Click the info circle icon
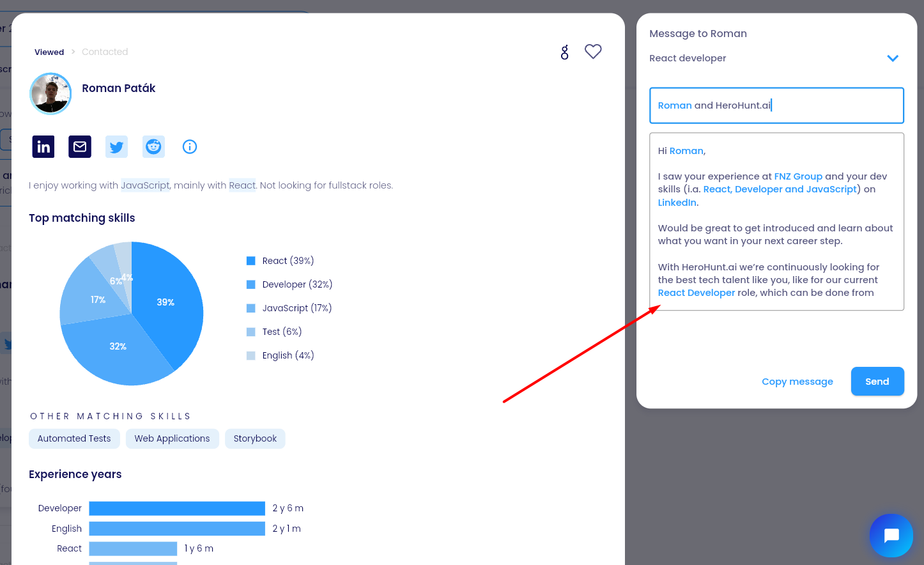Screen dimensions: 924x565 point(190,147)
